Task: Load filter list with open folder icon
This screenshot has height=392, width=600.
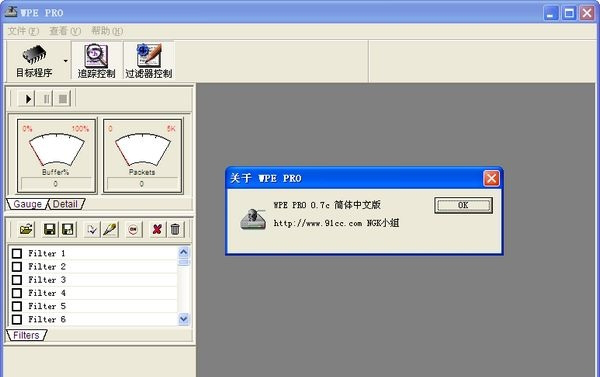Action: coord(26,229)
